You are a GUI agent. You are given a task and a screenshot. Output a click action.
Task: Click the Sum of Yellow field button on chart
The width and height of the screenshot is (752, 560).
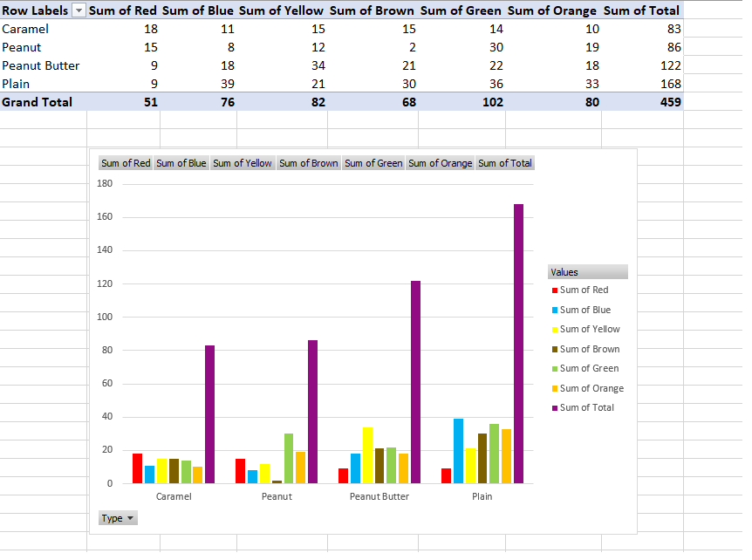[243, 163]
